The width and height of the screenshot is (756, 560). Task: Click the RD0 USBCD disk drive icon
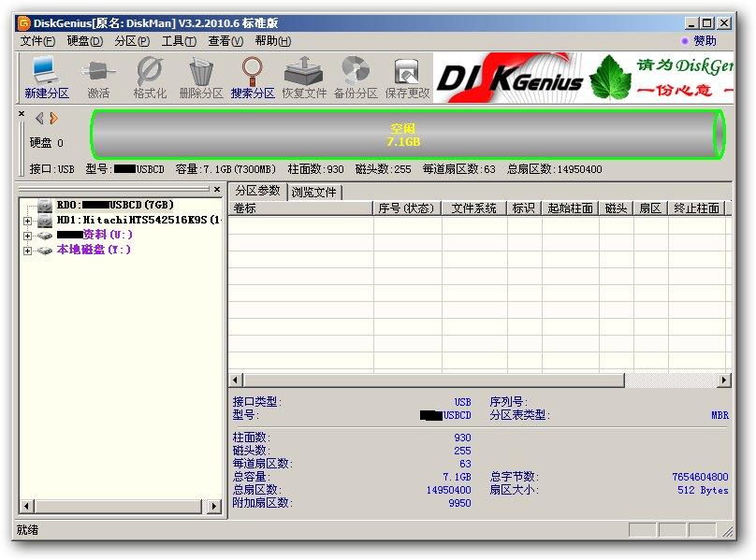coord(45,206)
